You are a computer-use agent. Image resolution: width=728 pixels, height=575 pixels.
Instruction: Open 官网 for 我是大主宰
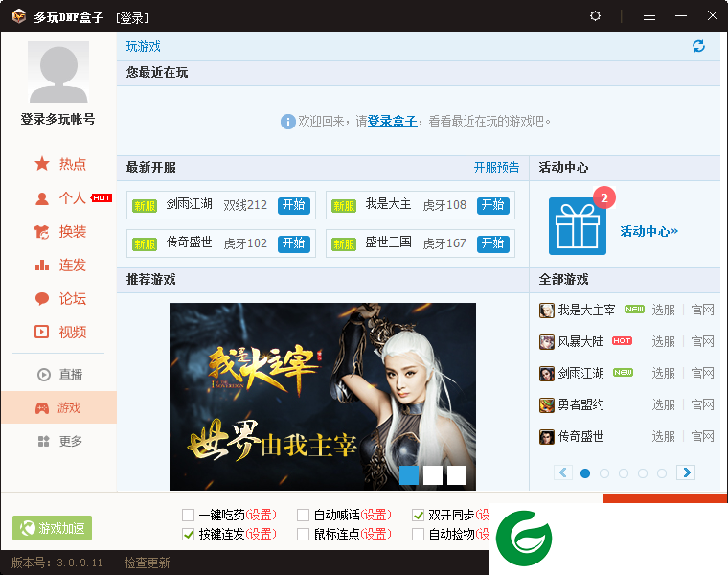click(x=702, y=310)
